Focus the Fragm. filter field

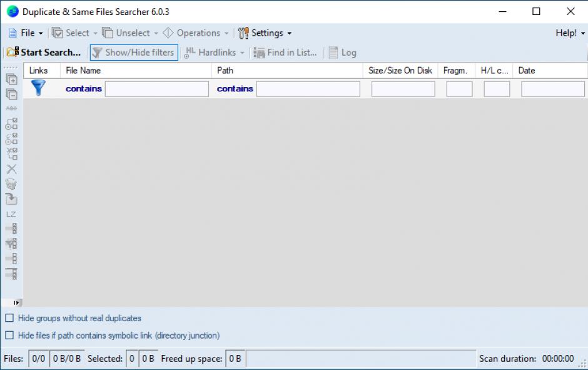point(459,89)
